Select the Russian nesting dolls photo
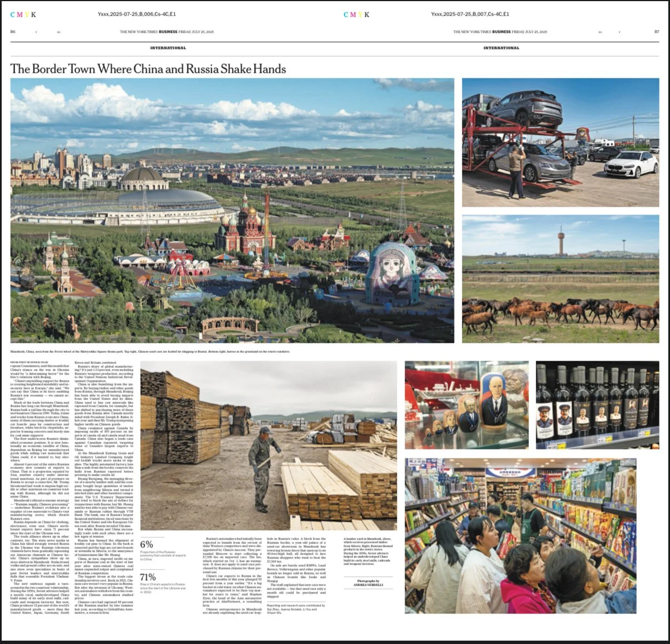Viewport: 670px width, 644px height. 467,405
